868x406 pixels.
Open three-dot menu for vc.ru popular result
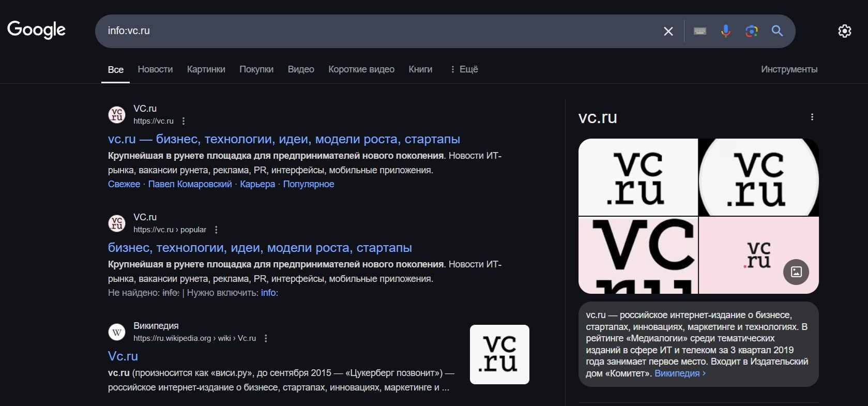coord(216,230)
